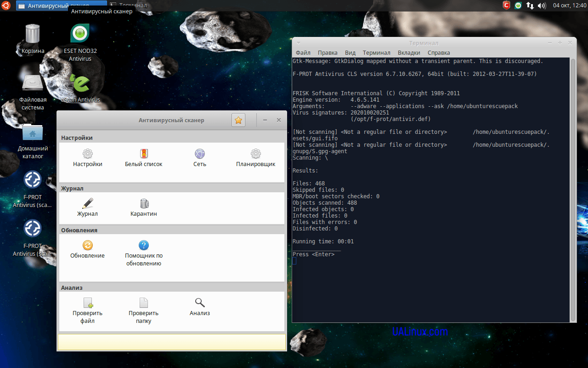Image resolution: width=588 pixels, height=368 pixels.
Task: Click the "Objects scanned: 488" line
Action: (x=325, y=203)
